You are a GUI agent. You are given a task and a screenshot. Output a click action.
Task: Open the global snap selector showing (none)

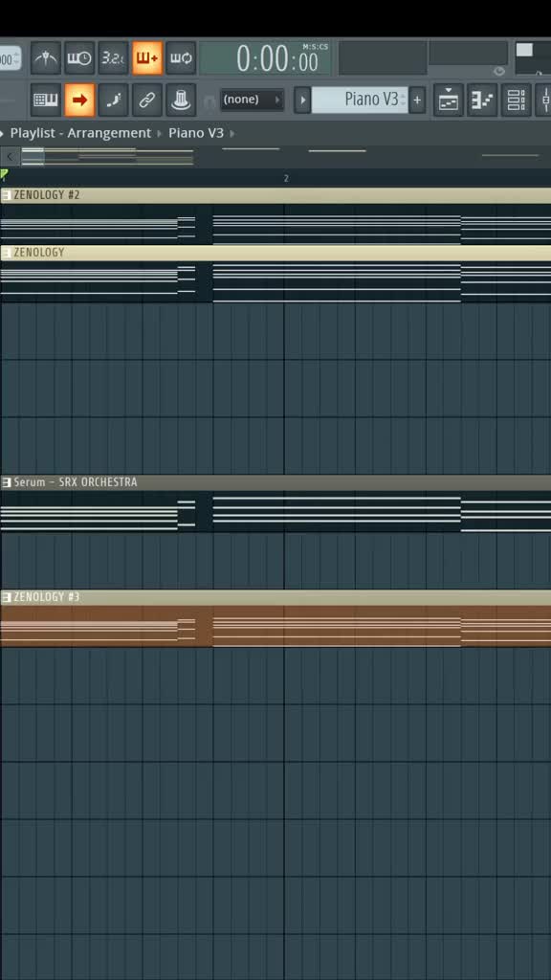tap(252, 100)
